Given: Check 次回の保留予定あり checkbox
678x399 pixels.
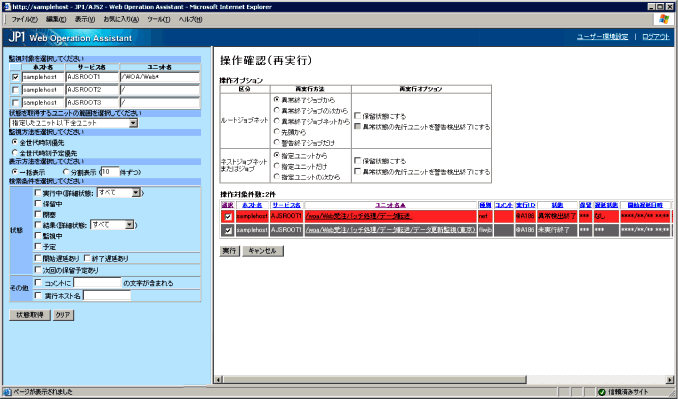Looking at the screenshot, I should click(38, 270).
